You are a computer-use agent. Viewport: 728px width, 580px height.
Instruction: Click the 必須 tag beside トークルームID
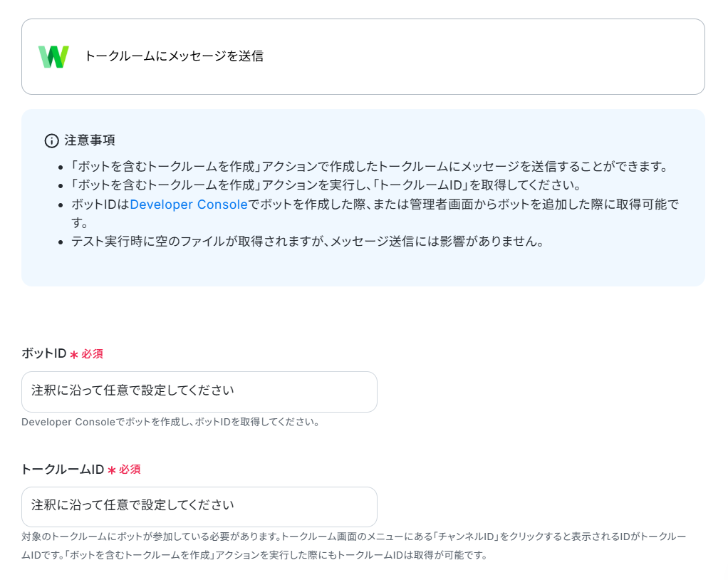click(130, 470)
